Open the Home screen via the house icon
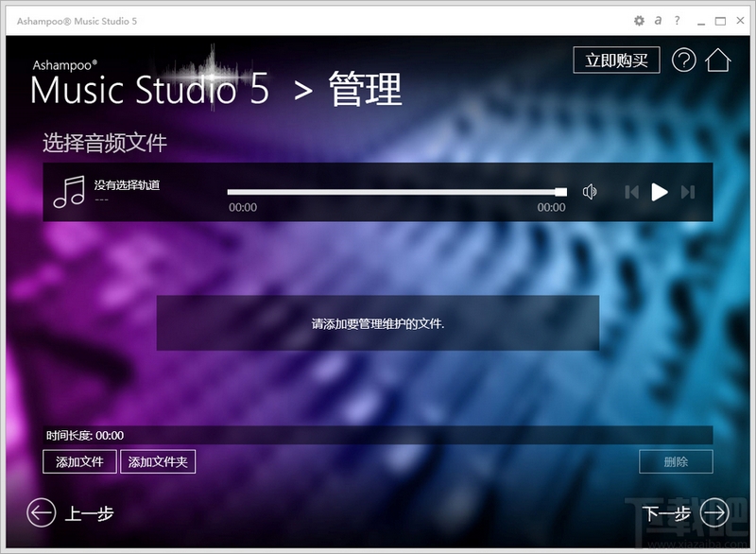 click(717, 59)
